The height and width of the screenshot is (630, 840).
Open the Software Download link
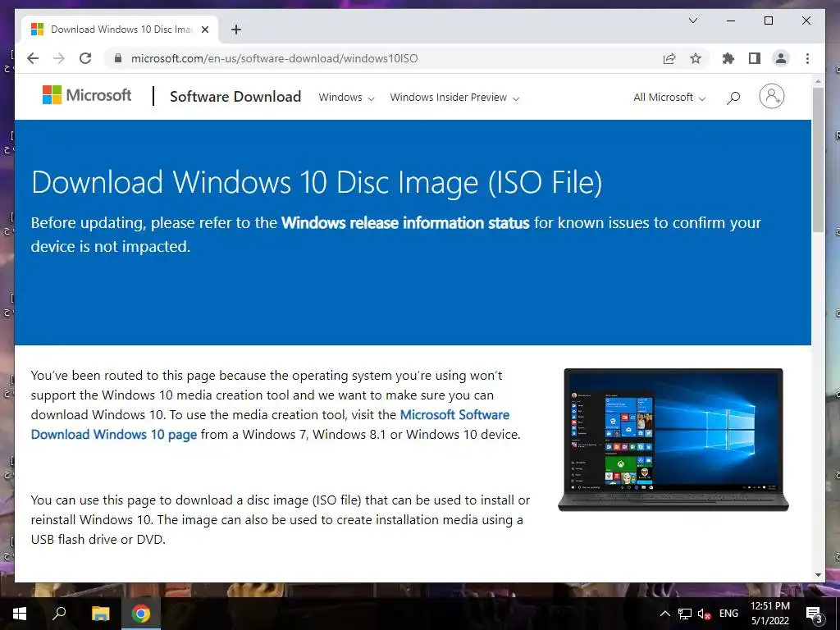point(235,97)
